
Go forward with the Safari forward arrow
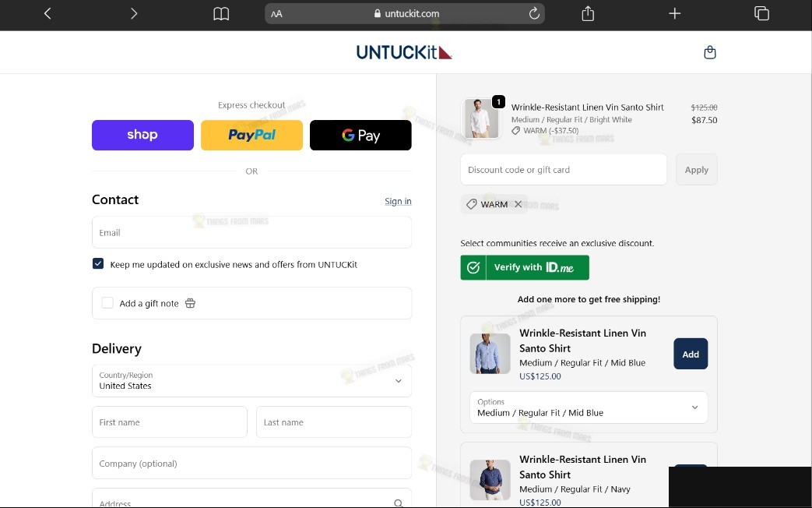pos(134,13)
